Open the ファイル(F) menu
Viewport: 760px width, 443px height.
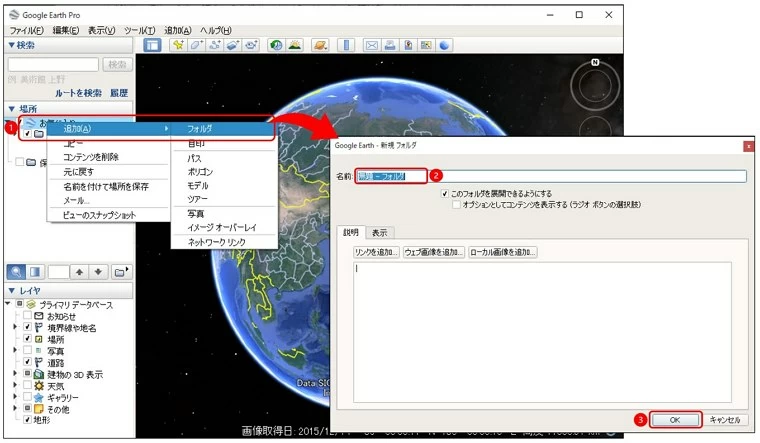point(27,30)
